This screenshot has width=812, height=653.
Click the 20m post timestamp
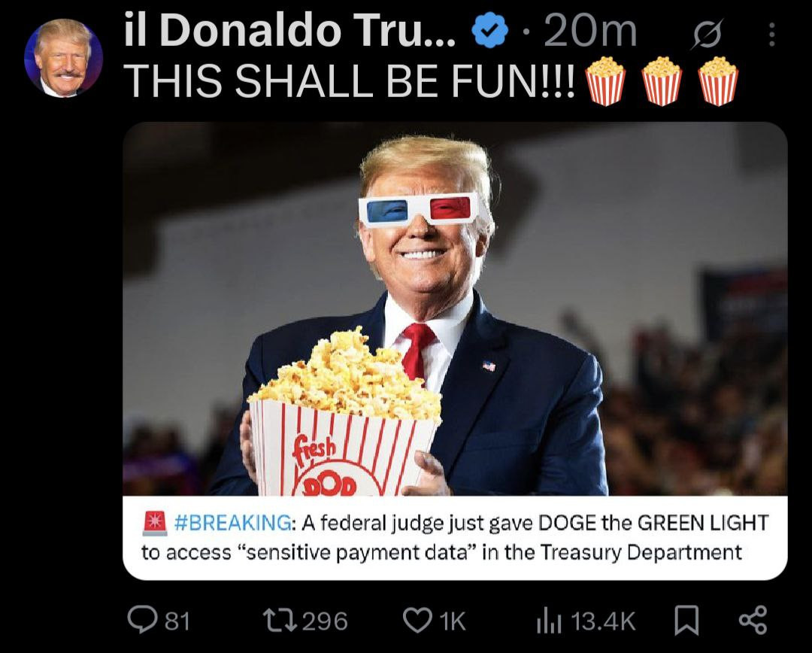click(x=590, y=32)
